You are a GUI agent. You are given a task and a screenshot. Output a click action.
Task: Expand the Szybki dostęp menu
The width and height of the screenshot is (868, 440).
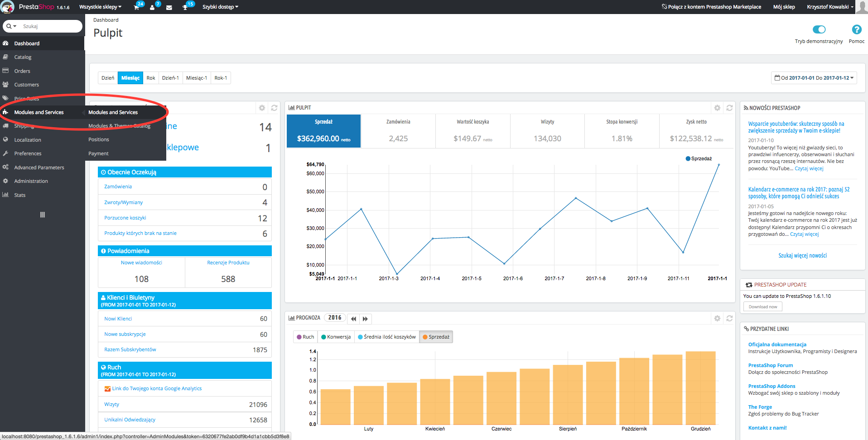click(x=220, y=7)
